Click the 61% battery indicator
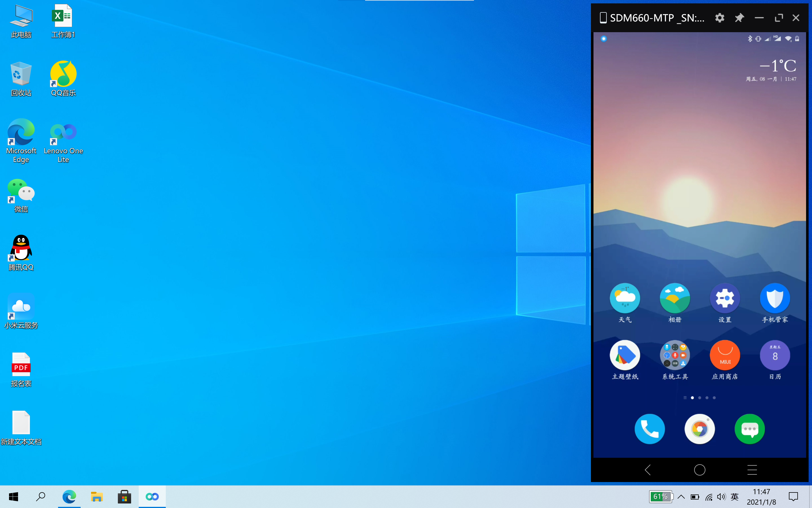This screenshot has height=508, width=812. (x=661, y=497)
